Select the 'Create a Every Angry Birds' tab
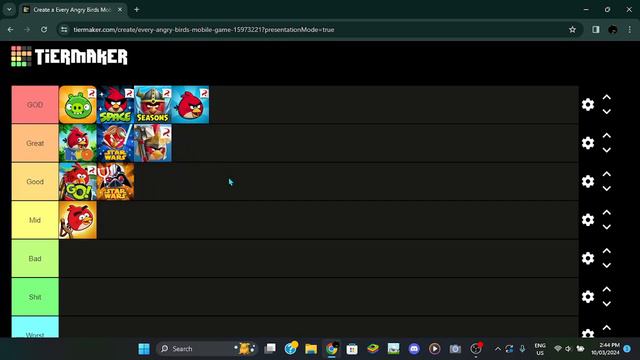 [x=73, y=9]
